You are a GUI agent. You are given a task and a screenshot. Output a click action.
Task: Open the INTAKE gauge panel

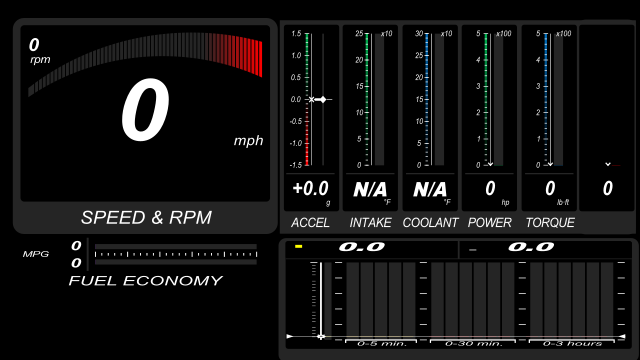pos(370,118)
